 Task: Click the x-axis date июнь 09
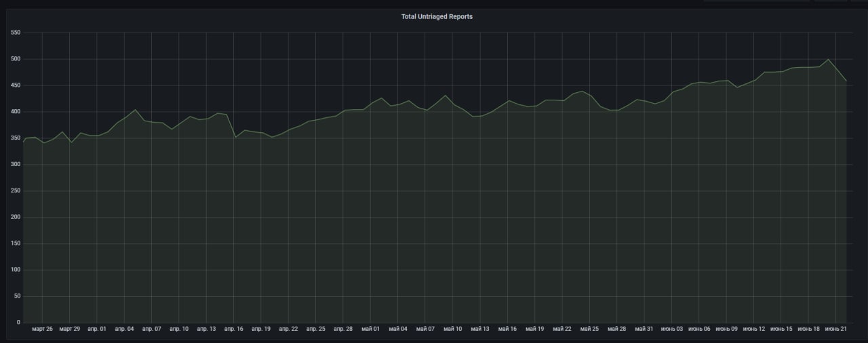726,329
